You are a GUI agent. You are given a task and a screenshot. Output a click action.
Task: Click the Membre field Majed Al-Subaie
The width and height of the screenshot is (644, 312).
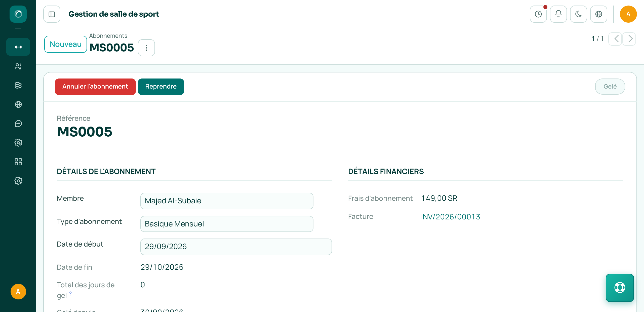[227, 201]
